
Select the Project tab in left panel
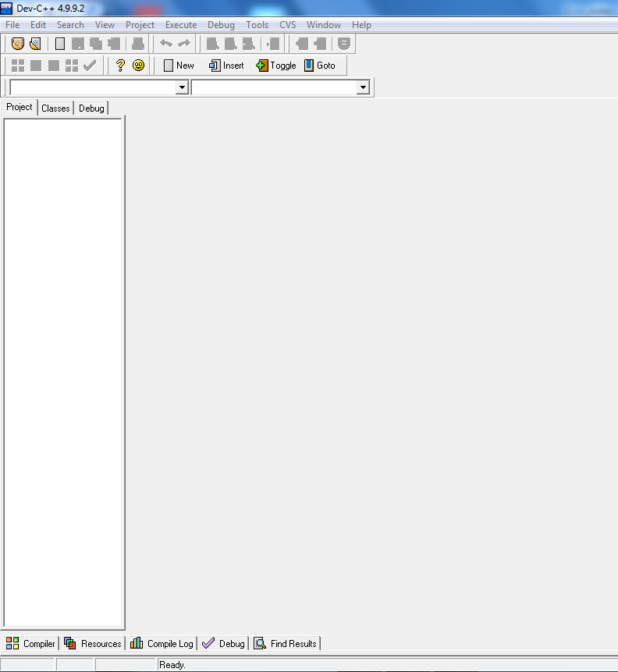click(x=20, y=107)
